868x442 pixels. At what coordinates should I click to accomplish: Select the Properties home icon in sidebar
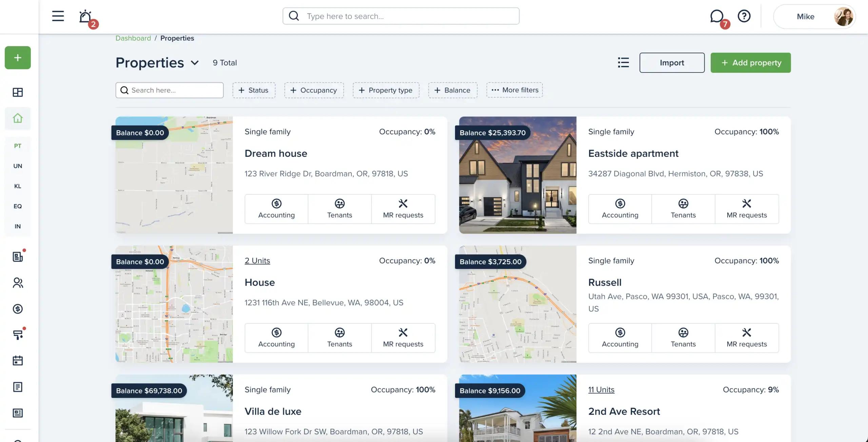pos(18,118)
